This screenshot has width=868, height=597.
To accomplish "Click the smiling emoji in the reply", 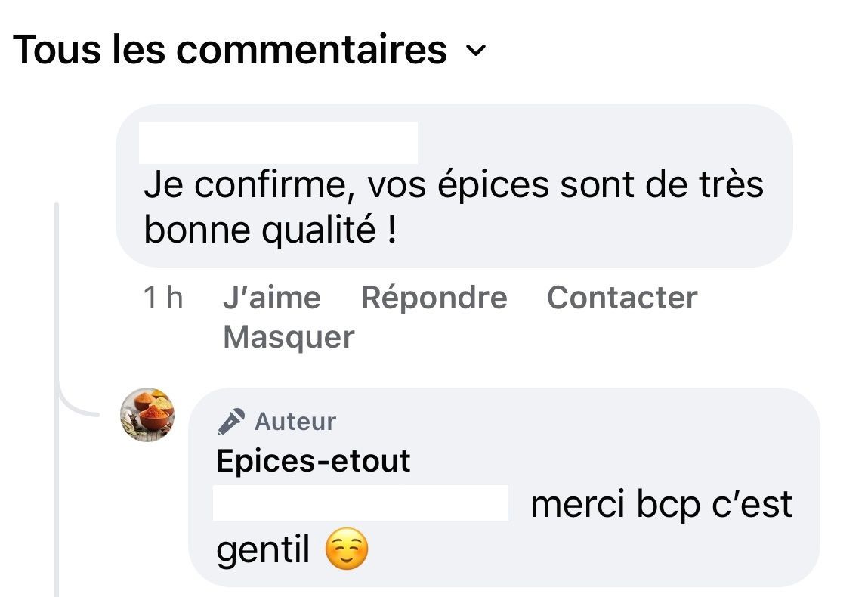I will tap(346, 551).
